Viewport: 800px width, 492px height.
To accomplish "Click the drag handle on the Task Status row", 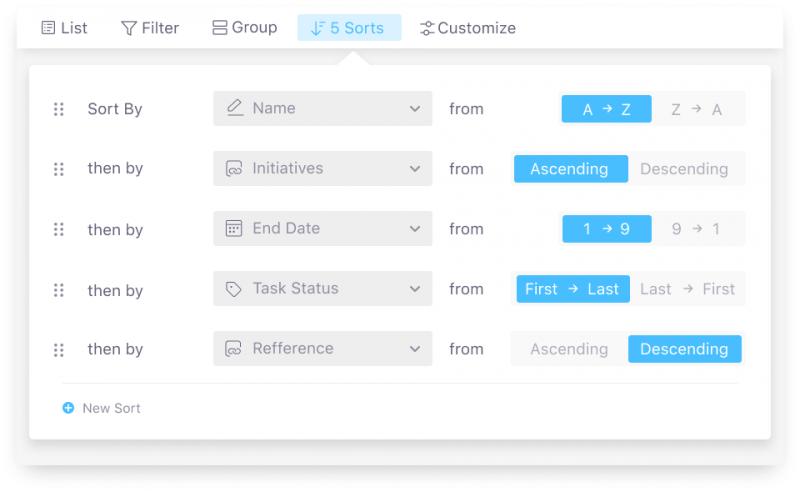I will (59, 290).
